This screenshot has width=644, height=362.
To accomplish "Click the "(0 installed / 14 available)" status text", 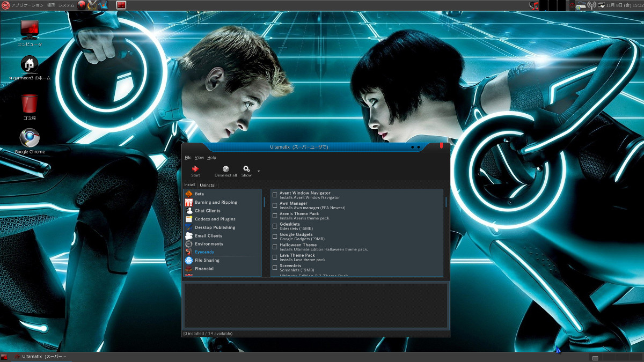I will pos(208,334).
